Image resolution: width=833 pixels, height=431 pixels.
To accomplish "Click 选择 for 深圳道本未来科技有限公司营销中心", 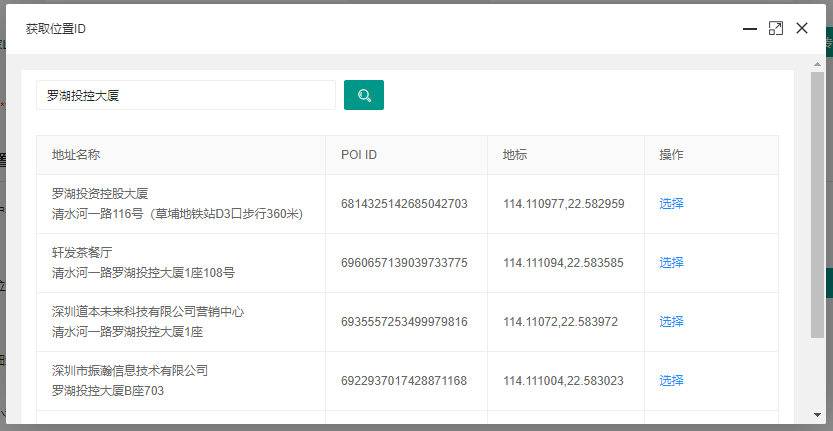I will click(671, 322).
